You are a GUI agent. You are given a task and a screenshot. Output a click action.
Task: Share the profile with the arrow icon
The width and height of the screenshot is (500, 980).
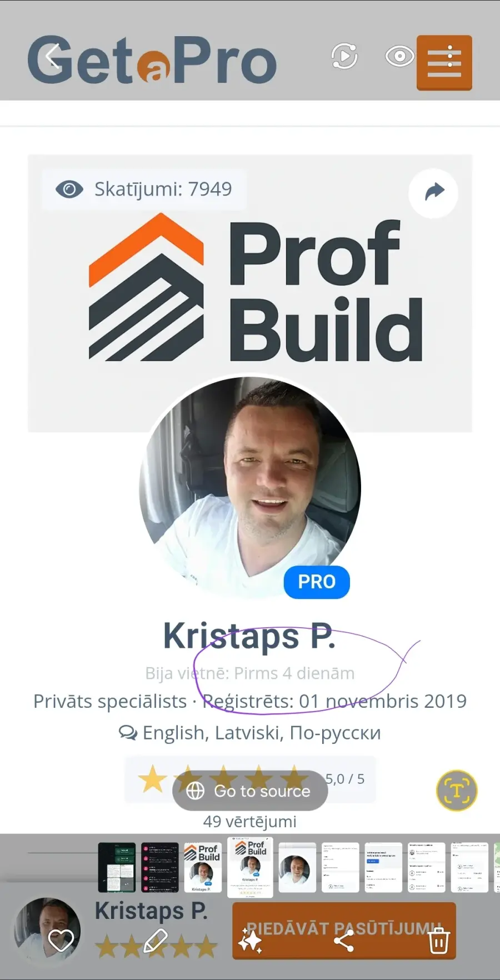click(433, 193)
